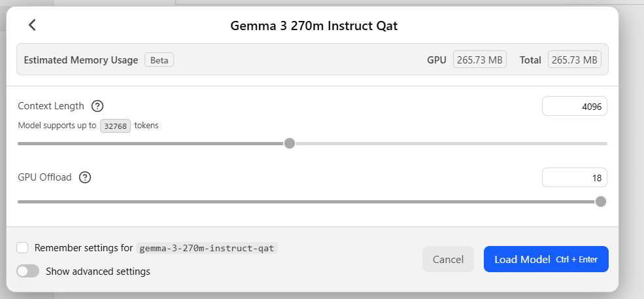Click the Beta badge next to memory usage
Image resolution: width=644 pixels, height=299 pixels.
tap(159, 60)
